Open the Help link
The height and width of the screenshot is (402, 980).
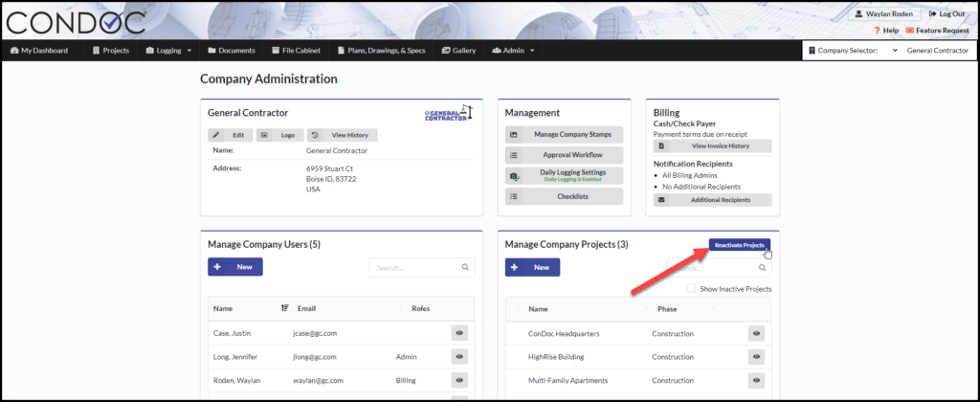click(x=886, y=30)
